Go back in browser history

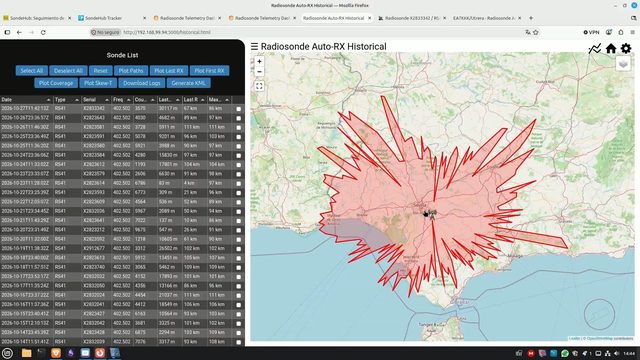point(19,32)
